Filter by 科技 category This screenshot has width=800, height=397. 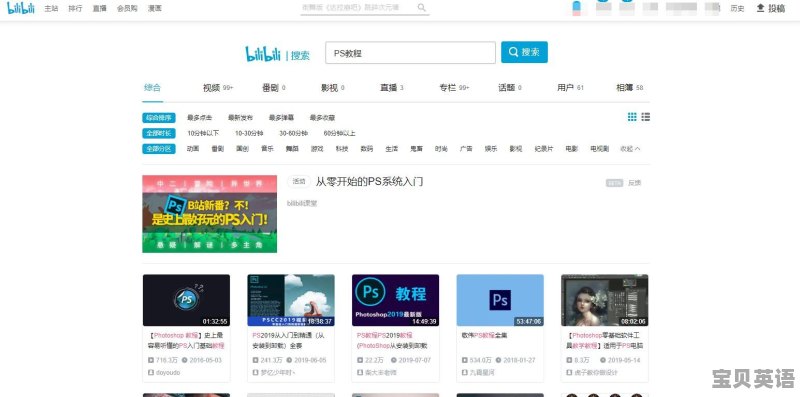pos(342,149)
